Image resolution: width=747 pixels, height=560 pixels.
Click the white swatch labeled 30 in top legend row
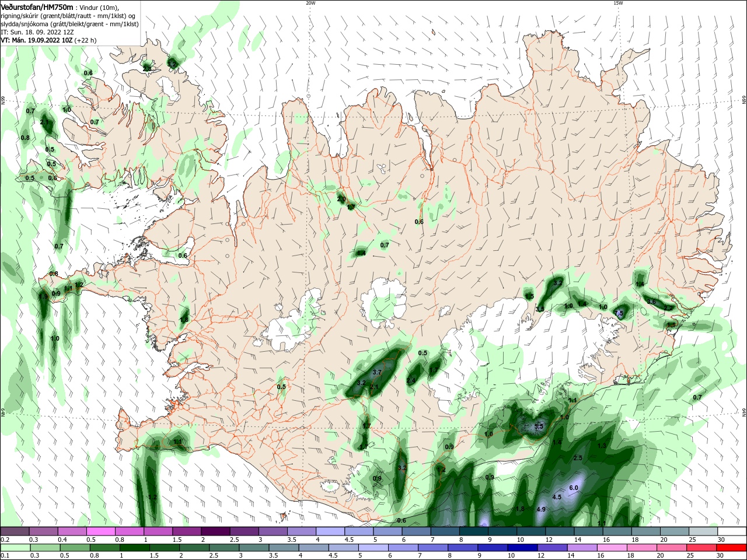(731, 531)
